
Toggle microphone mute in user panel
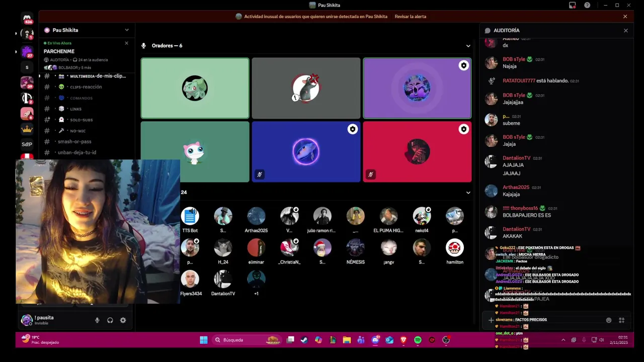click(97, 320)
